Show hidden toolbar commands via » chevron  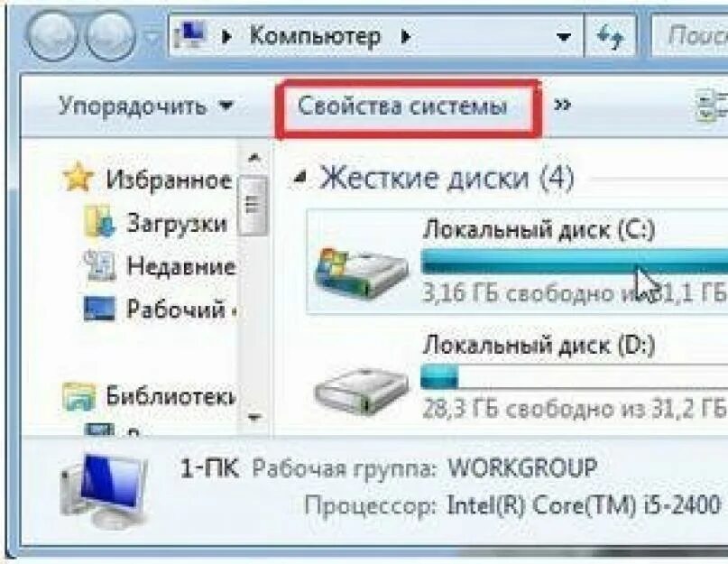562,105
